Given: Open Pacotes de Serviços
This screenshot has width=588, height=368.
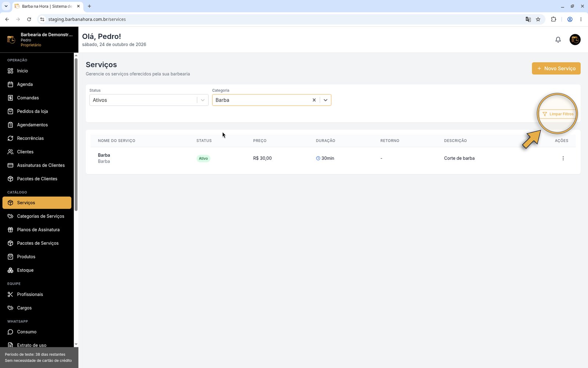Looking at the screenshot, I should click(x=37, y=243).
